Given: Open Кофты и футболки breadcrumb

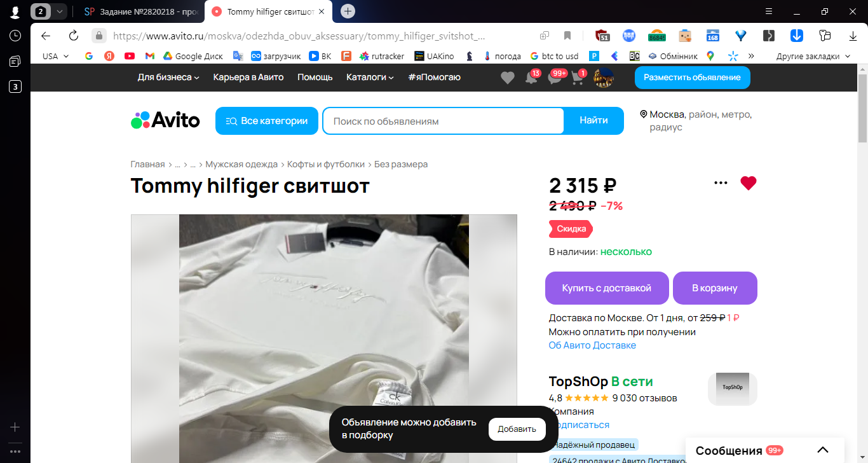Looking at the screenshot, I should click(x=326, y=164).
